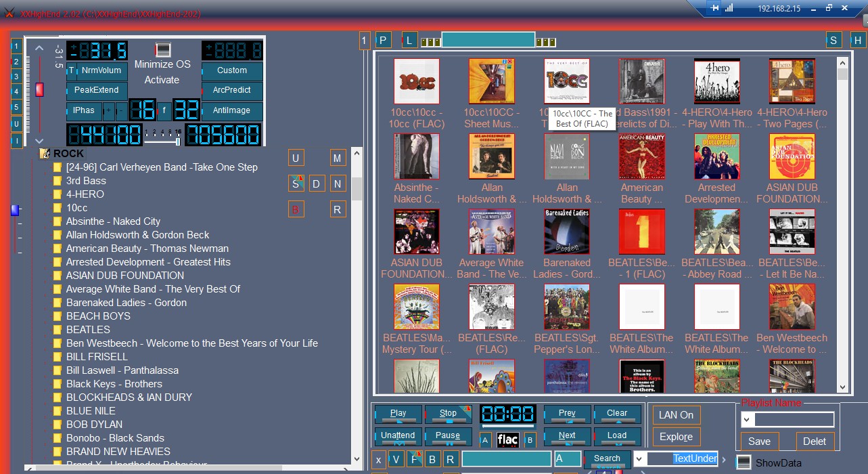Enable ArcPredict filtering
The image size is (868, 474).
coord(232,90)
